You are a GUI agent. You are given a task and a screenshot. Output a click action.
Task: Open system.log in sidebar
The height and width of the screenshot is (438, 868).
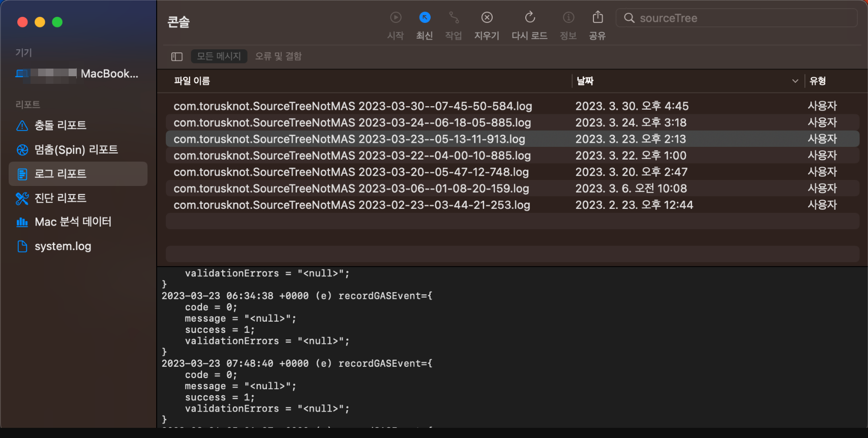tap(78, 246)
